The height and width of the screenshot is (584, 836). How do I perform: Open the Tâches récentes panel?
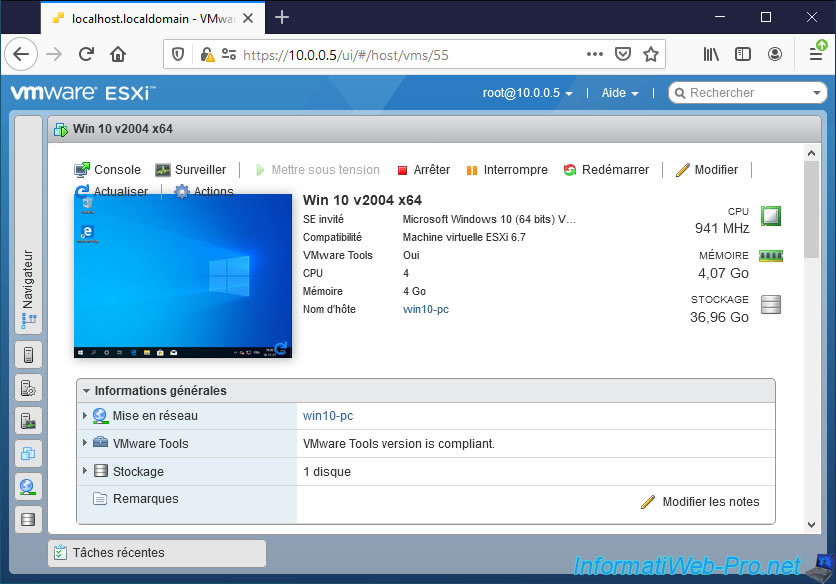click(157, 553)
